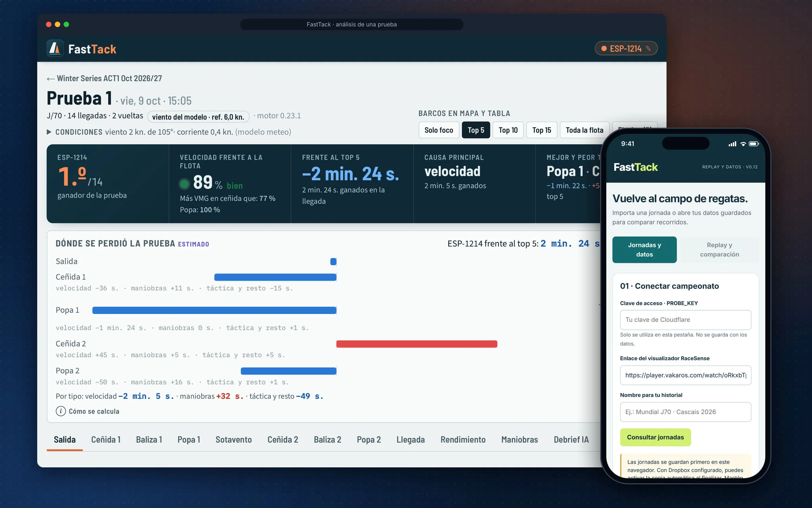
Task: Select the Solo foco boat filter
Action: [439, 130]
